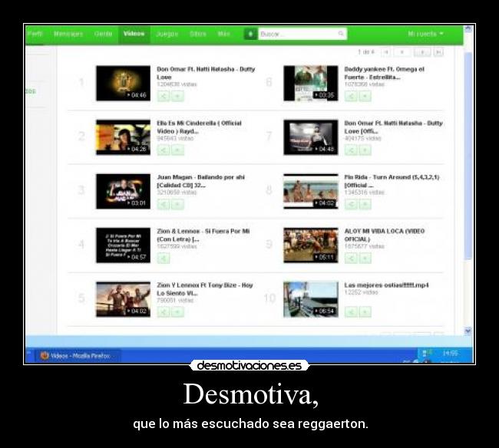The width and height of the screenshot is (499, 448).
Task: Play the ALOY MI VIDA LOCA thumbnail
Action: click(x=311, y=245)
